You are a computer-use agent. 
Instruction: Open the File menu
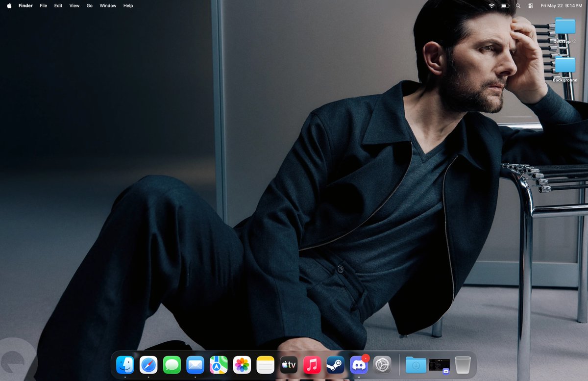pyautogui.click(x=44, y=5)
